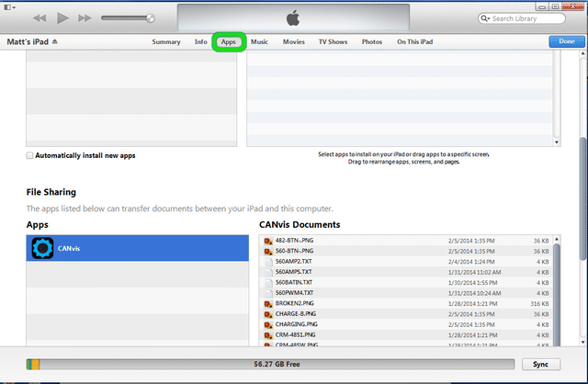588x384 pixels.
Task: Click the file icon beside 560BATIN.TXT
Action: click(268, 283)
